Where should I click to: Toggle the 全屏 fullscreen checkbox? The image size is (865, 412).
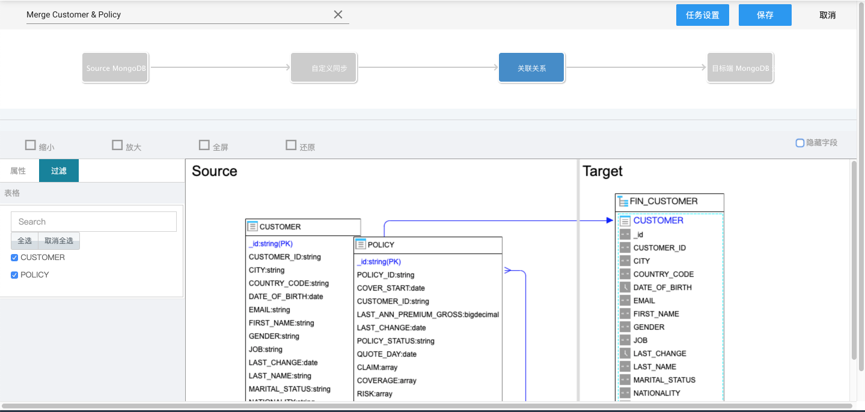204,145
